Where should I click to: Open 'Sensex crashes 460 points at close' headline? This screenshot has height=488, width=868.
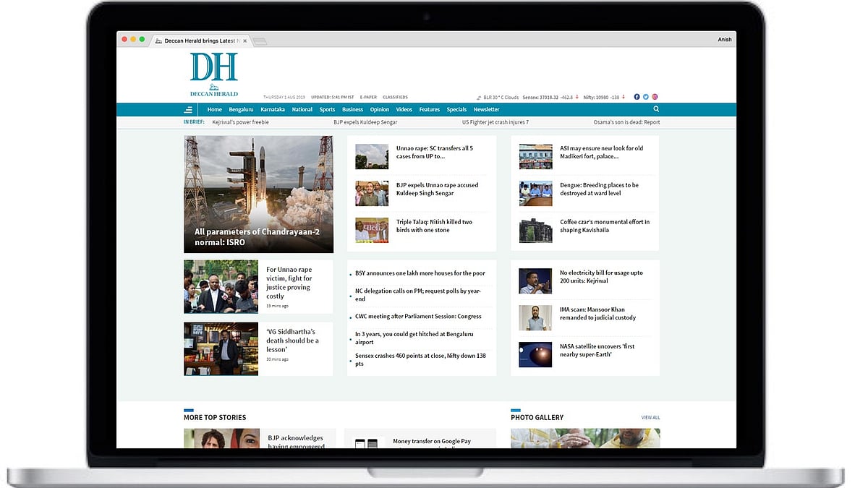[x=420, y=359]
